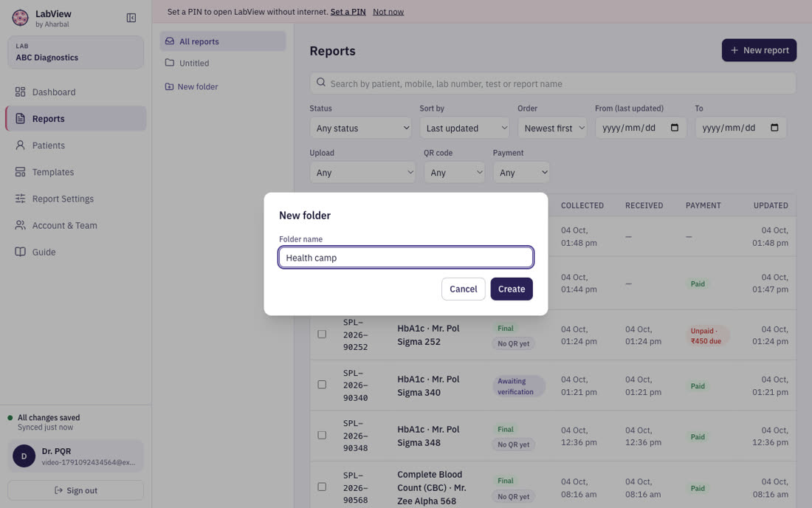Click the Untitled folder icon
Screen dimensions: 812x508
pyautogui.click(x=169, y=63)
